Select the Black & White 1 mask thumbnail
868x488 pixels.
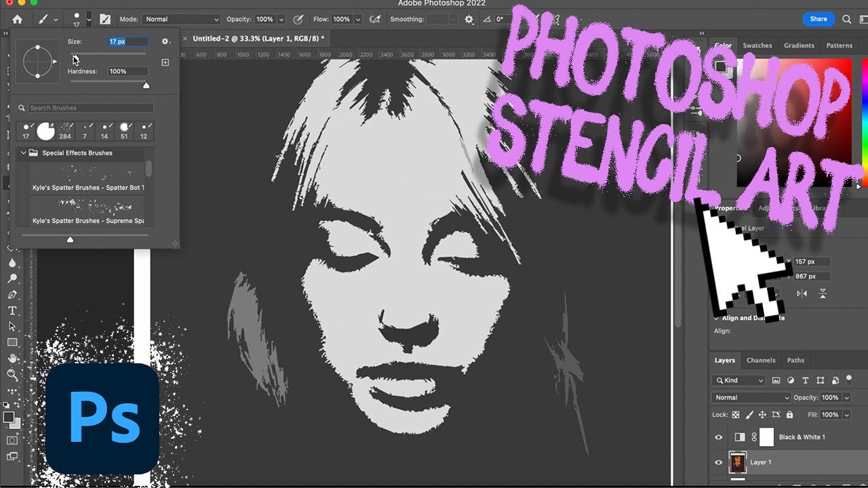(x=766, y=437)
